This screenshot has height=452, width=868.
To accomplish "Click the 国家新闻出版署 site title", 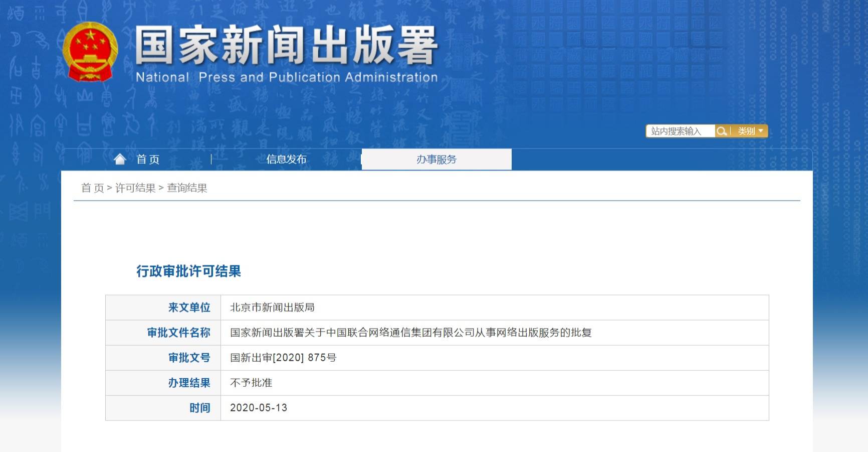I will (x=286, y=45).
